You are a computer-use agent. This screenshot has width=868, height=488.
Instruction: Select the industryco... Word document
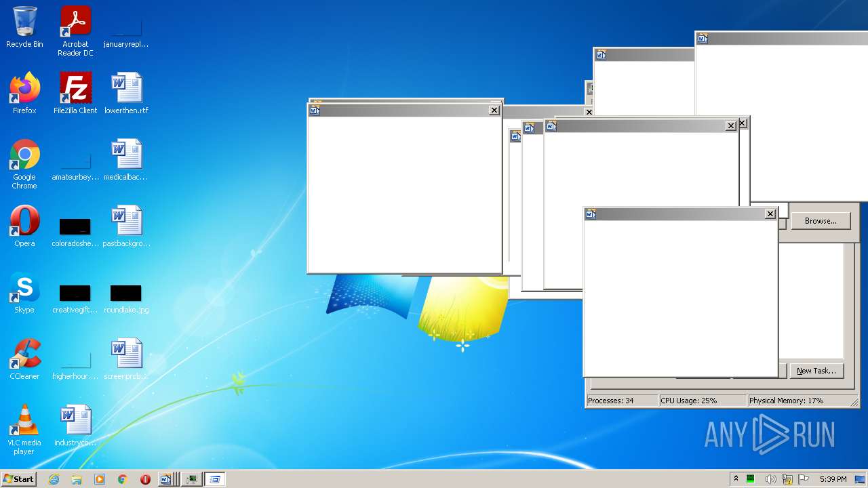click(x=75, y=426)
